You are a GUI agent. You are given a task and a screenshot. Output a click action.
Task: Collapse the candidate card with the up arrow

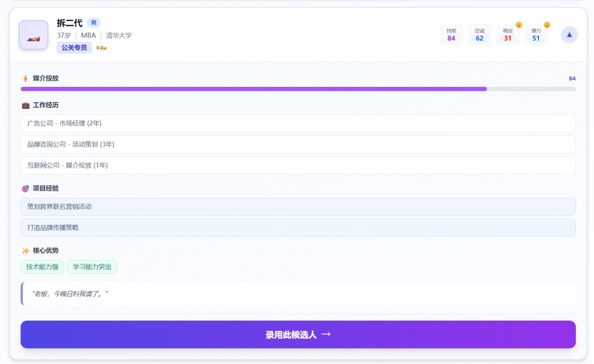click(x=569, y=35)
